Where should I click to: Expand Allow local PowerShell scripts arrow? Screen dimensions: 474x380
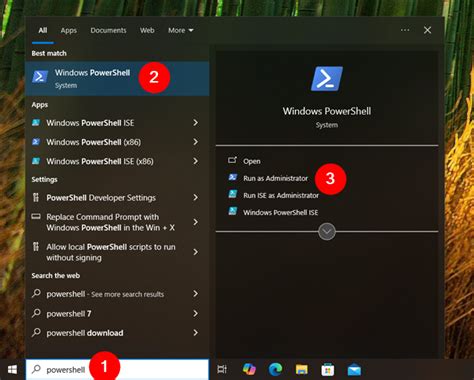[196, 252]
